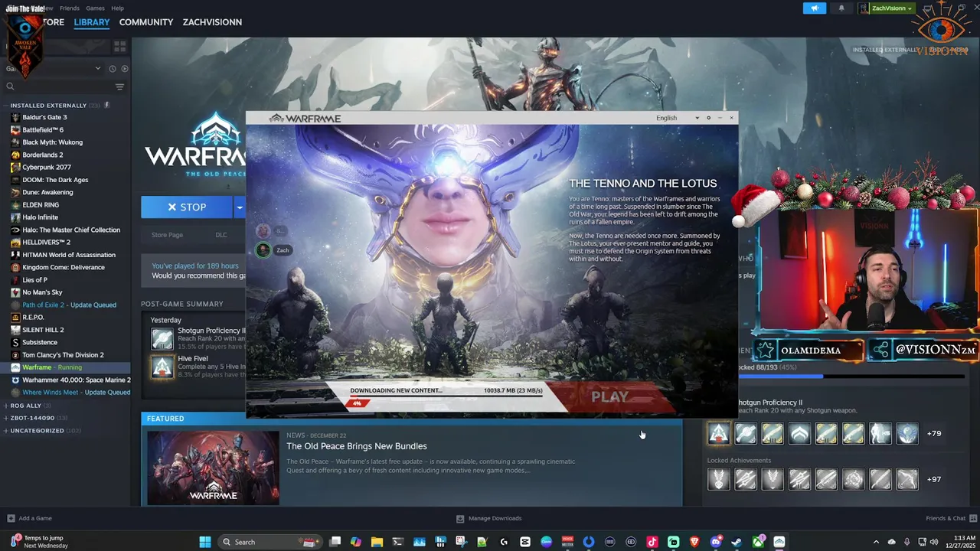Click the achievements progress bar 88/193
The image size is (980, 551).
(x=850, y=376)
